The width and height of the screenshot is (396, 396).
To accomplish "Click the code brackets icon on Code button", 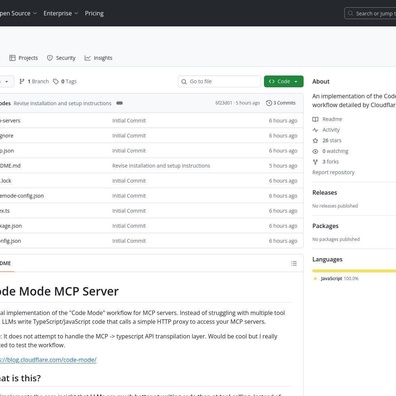I will (x=272, y=81).
